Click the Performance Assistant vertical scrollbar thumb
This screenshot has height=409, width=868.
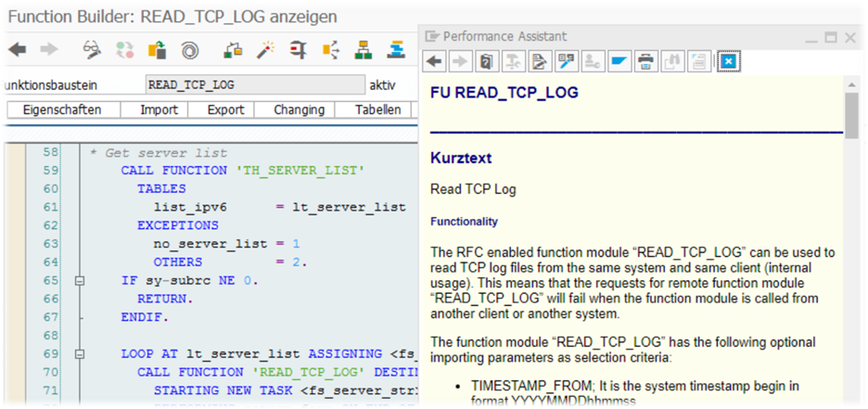[852, 116]
